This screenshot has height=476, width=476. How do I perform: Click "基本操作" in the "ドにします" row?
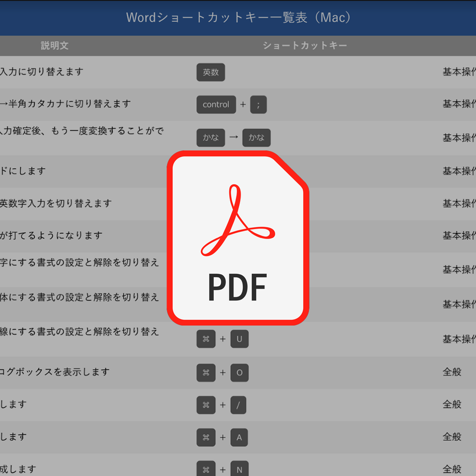point(459,171)
